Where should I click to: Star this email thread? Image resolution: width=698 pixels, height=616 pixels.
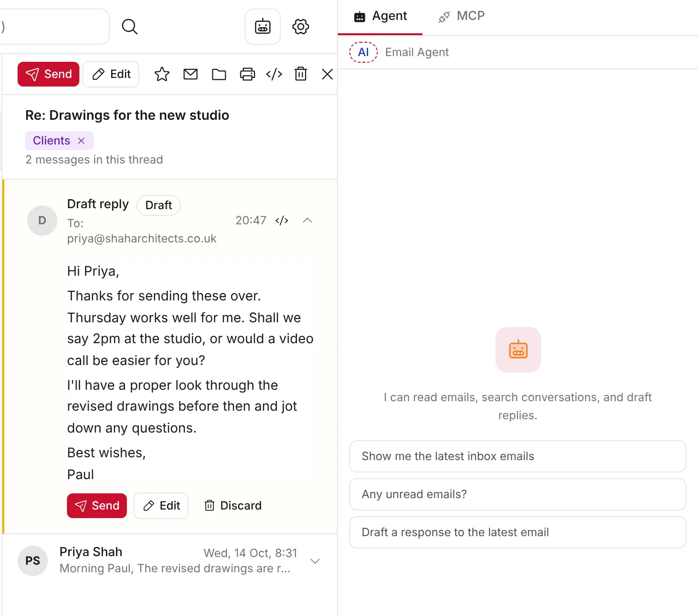(162, 74)
